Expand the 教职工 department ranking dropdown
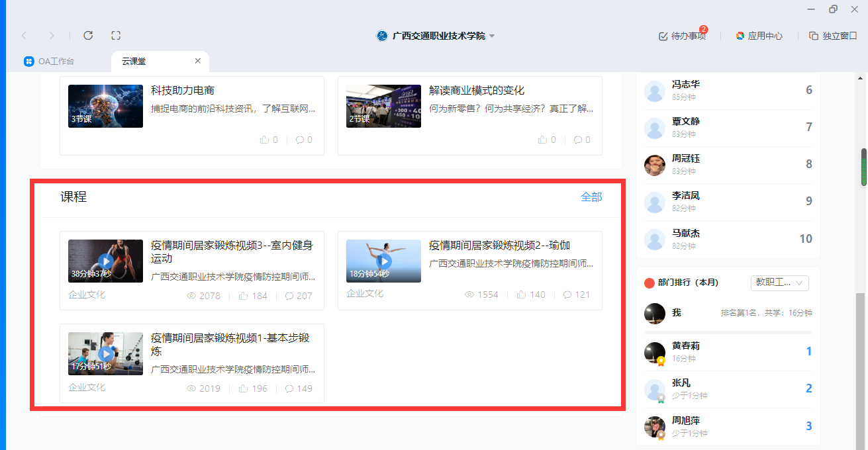Screen dimensions: 868x450 point(779,283)
